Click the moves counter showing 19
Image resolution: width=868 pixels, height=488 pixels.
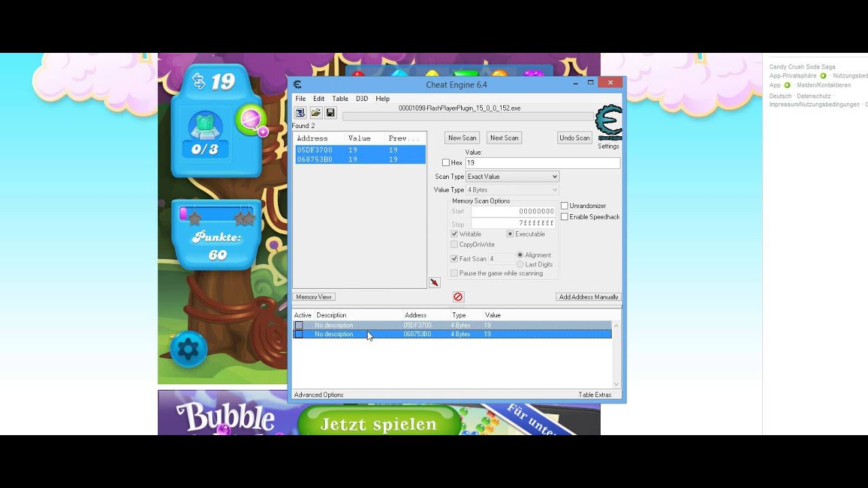213,82
